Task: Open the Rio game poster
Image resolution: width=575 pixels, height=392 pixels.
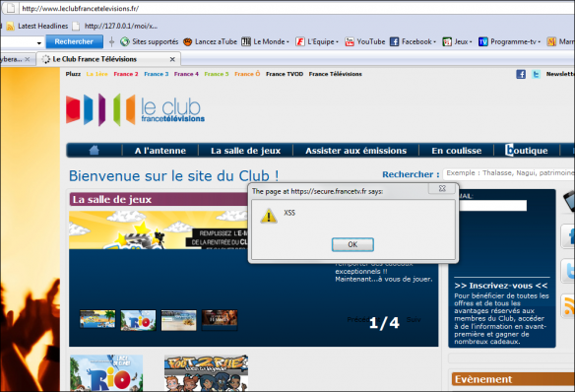Action: (x=106, y=373)
